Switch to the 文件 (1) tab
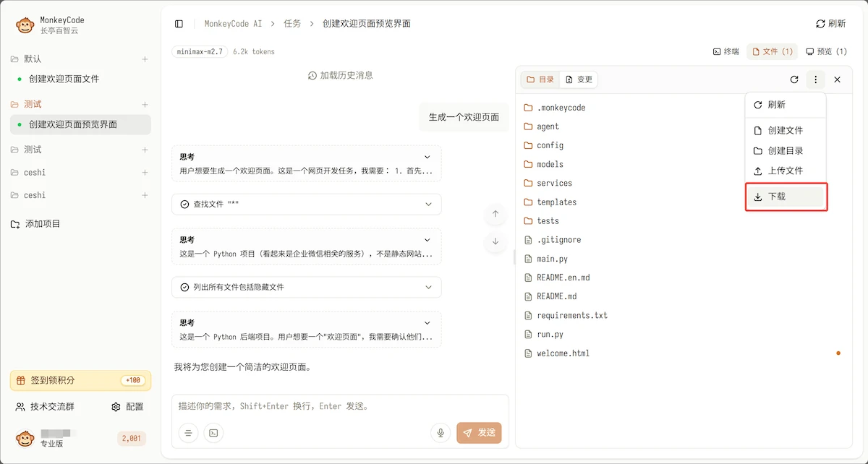The height and width of the screenshot is (464, 868). pyautogui.click(x=773, y=52)
